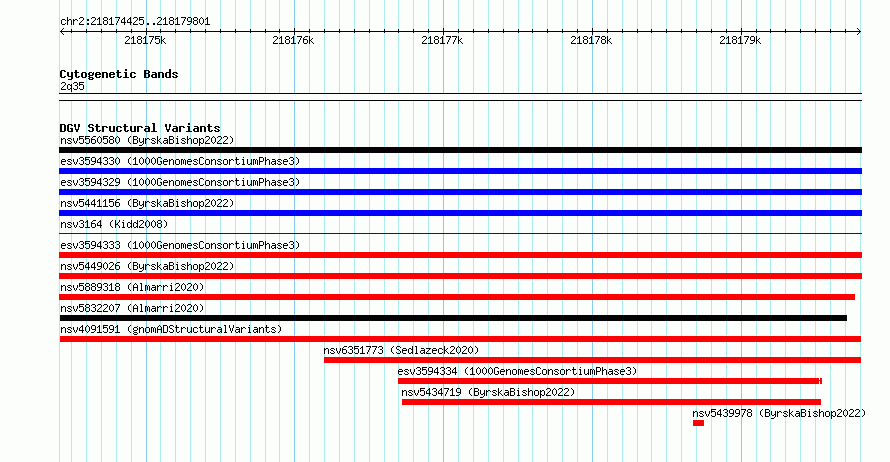Image resolution: width=890 pixels, height=462 pixels.
Task: Click the 218176k ruler position
Action: tap(293, 40)
